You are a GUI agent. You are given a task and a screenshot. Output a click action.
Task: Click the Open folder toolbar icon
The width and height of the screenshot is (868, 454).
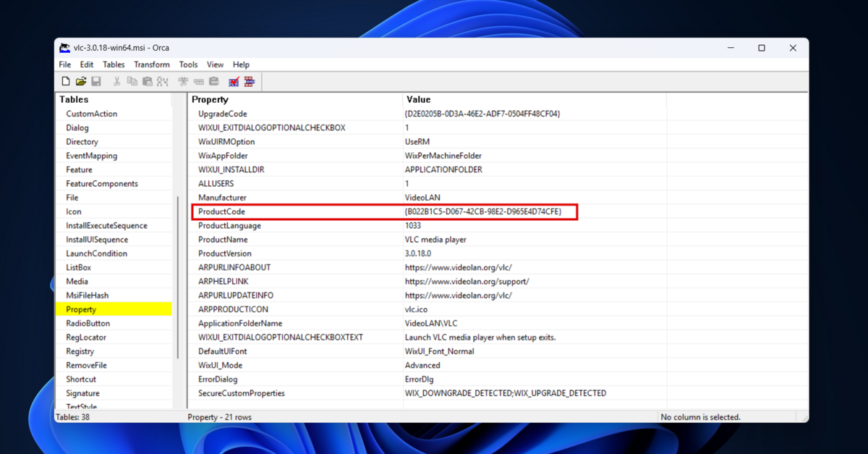[x=81, y=82]
